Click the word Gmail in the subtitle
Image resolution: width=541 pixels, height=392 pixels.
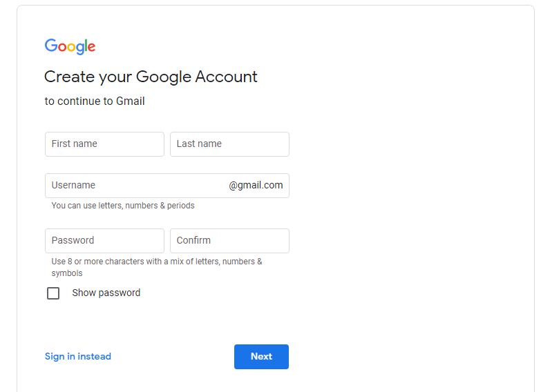click(131, 101)
